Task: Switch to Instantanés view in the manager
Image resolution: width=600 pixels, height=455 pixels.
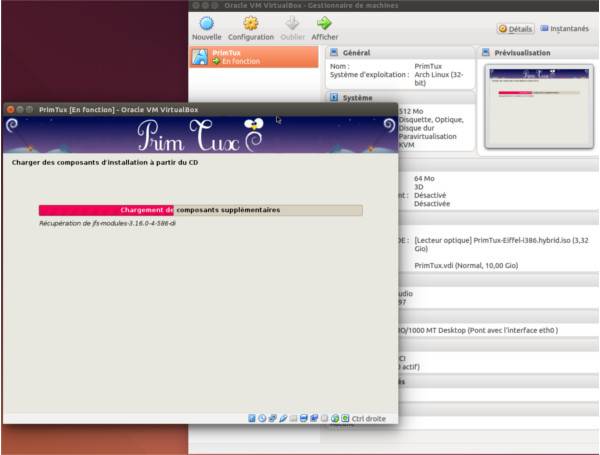Action: click(564, 29)
